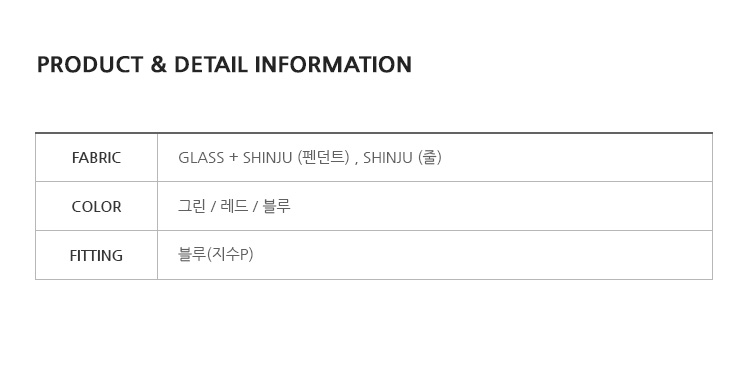The width and height of the screenshot is (750, 384).
Task: Click the slash between 레드 and 블루
Action: point(255,207)
